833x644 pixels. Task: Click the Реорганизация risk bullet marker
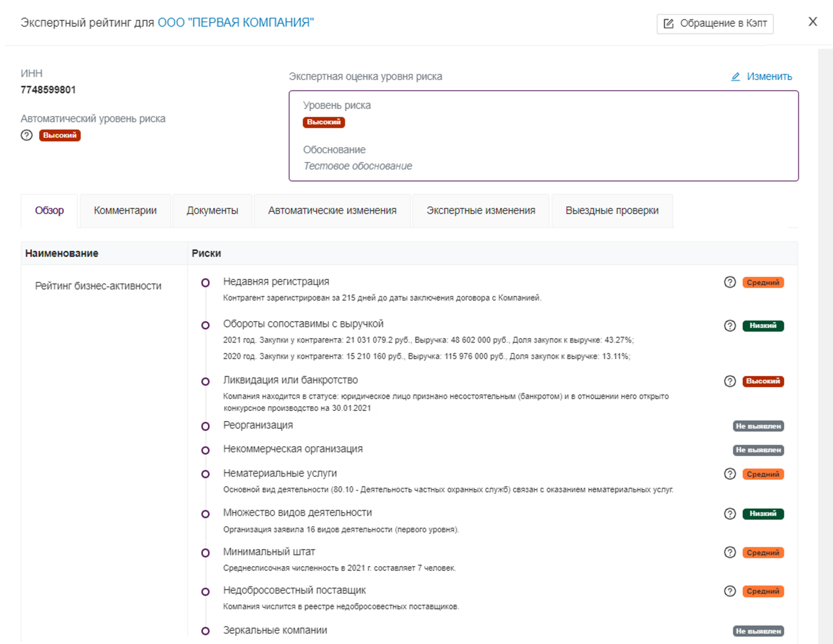pos(205,426)
